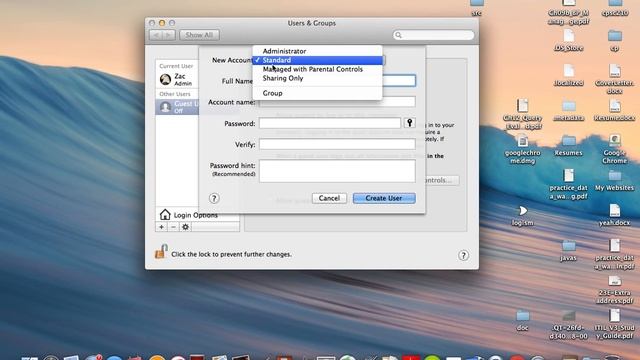Click the plus button to add a user
The height and width of the screenshot is (360, 640).
pos(162,227)
